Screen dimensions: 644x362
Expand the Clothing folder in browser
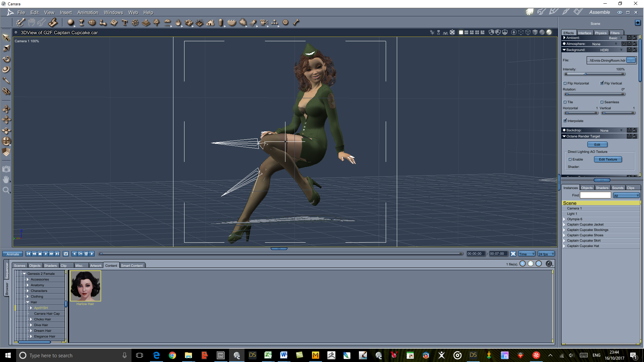(x=28, y=297)
